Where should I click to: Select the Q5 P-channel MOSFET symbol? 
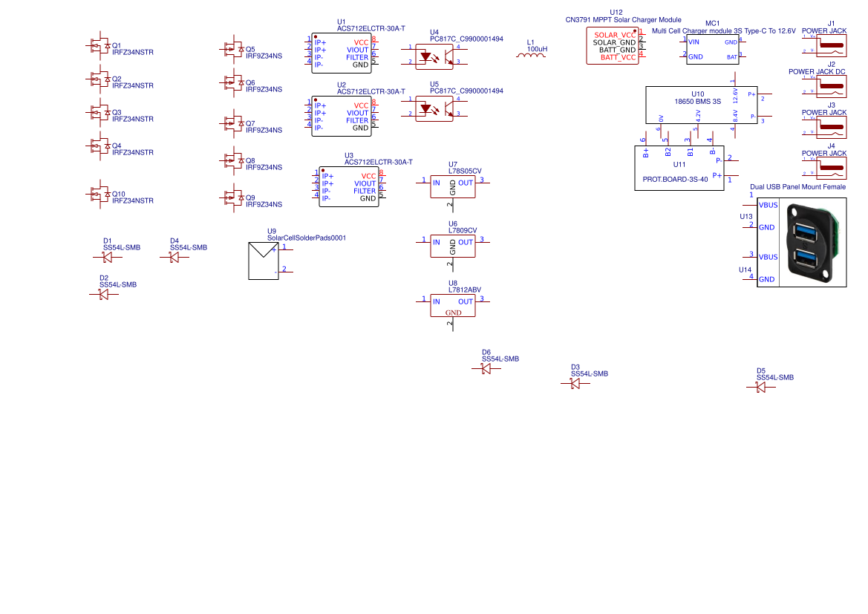pyautogui.click(x=232, y=49)
